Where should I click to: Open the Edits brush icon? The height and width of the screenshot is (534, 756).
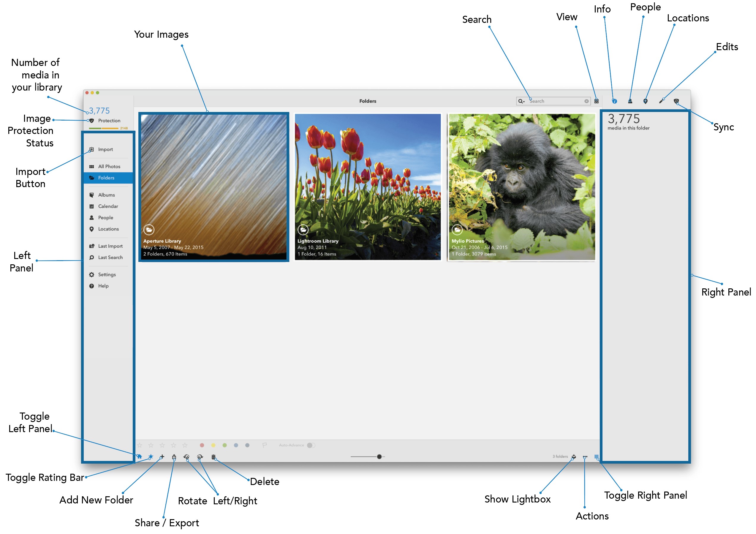661,101
